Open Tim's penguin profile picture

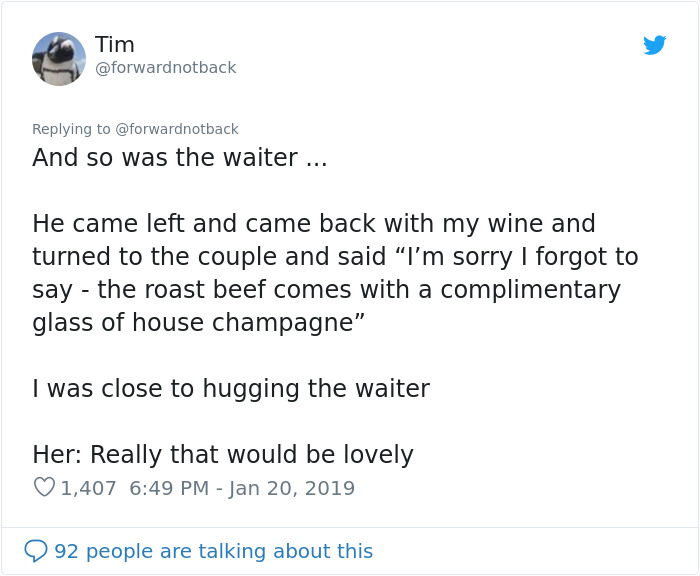59,59
